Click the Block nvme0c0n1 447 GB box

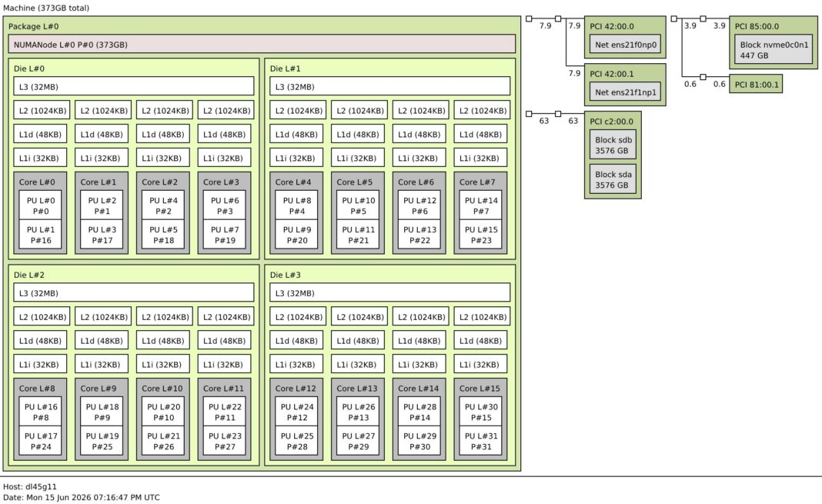tap(774, 50)
